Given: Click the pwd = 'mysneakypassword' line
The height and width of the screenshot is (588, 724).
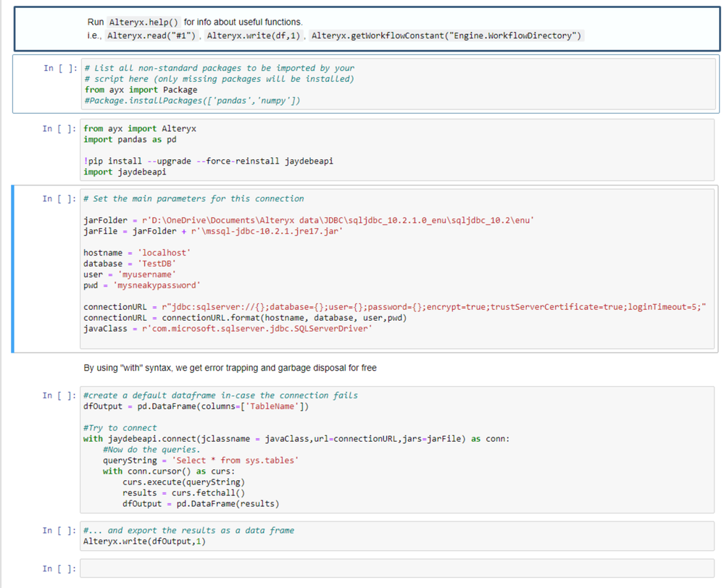Looking at the screenshot, I should tap(141, 285).
